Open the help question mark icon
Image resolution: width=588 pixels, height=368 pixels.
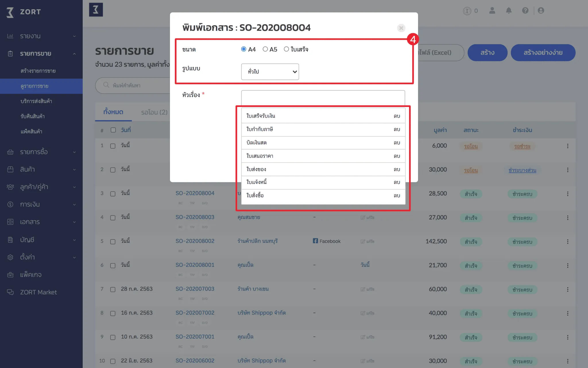pyautogui.click(x=525, y=11)
